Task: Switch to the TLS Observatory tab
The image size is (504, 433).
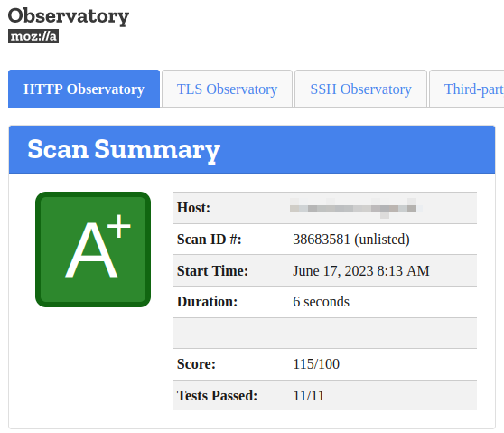Action: coord(227,89)
